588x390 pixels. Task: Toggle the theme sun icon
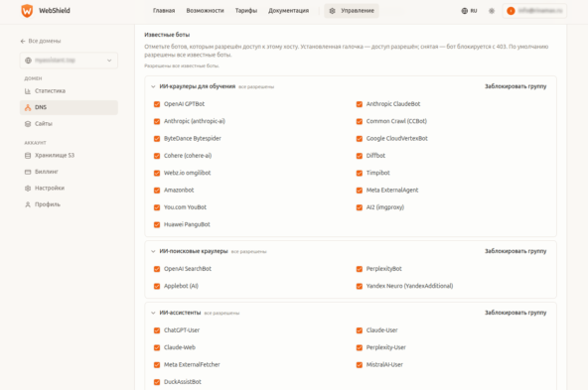coord(492,11)
